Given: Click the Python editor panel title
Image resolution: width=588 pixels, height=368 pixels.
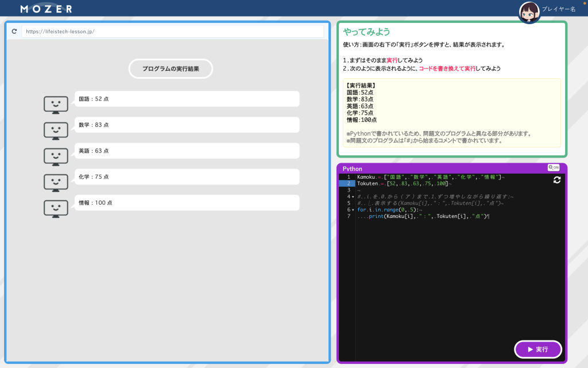Looking at the screenshot, I should pyautogui.click(x=352, y=168).
